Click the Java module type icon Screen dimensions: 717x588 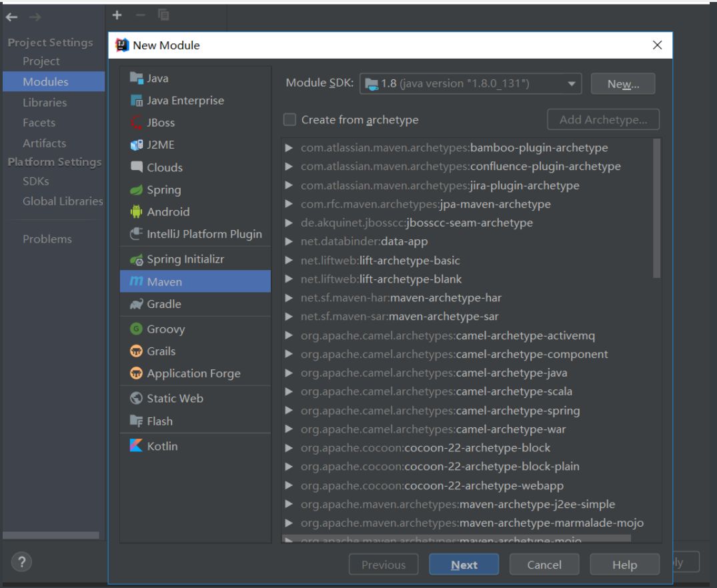(x=136, y=78)
